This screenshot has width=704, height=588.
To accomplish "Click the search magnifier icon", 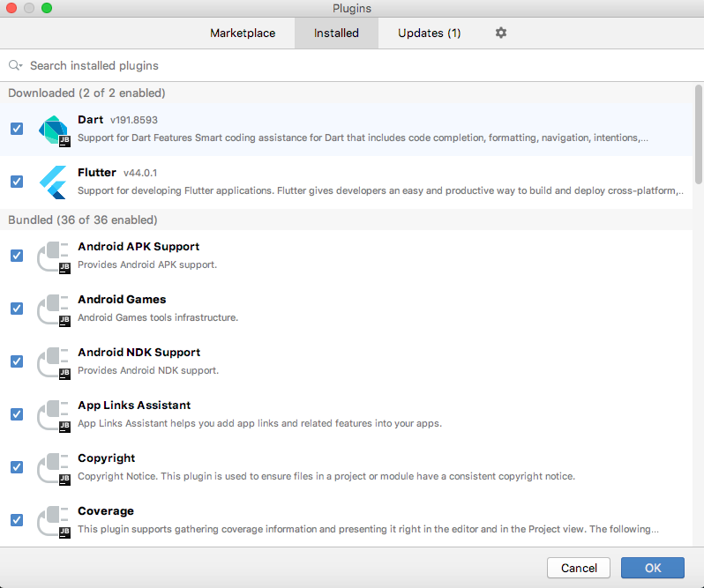I will coord(15,65).
